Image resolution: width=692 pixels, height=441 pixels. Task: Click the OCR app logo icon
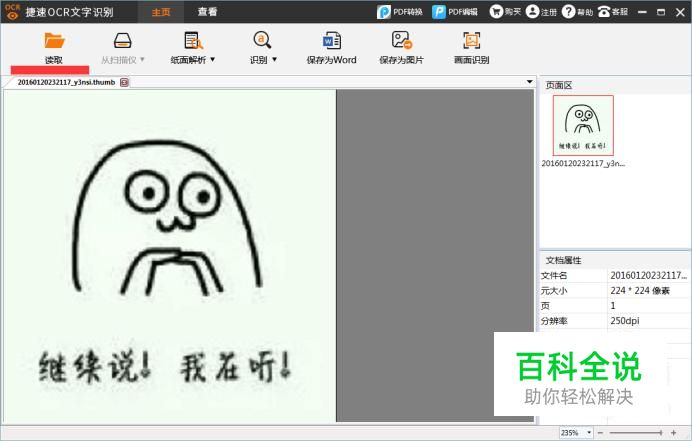coord(12,12)
